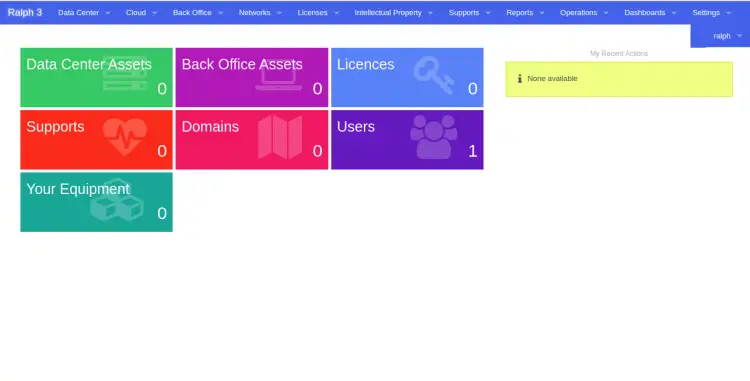Open the Users tile title
Screen dimensions: 750x381
356,127
